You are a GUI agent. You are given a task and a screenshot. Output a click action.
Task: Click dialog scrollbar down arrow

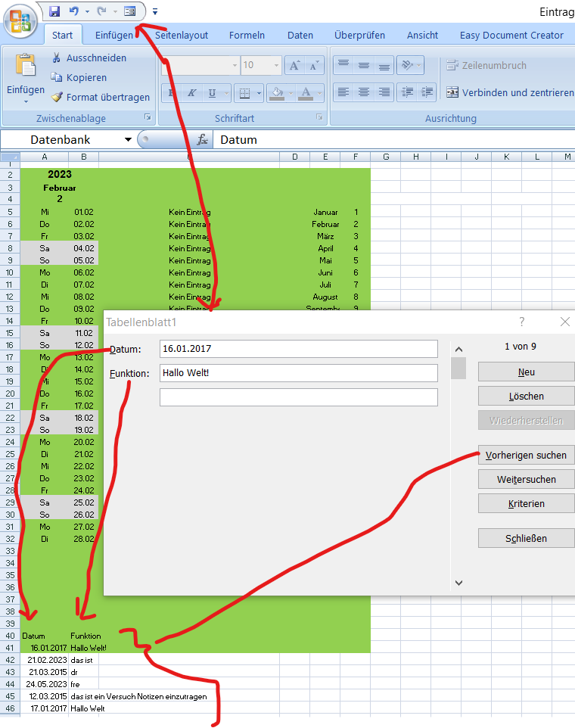458,583
